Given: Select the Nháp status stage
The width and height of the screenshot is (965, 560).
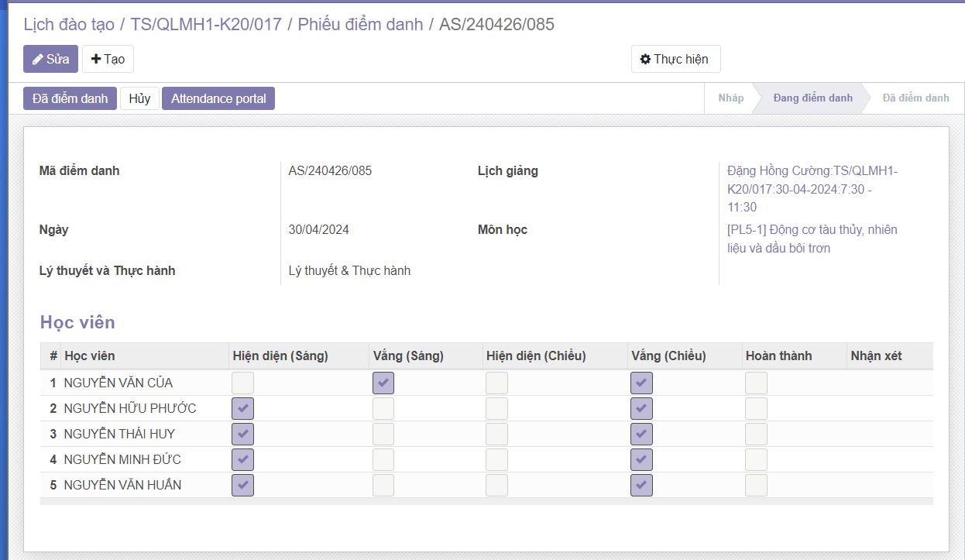Looking at the screenshot, I should point(730,98).
